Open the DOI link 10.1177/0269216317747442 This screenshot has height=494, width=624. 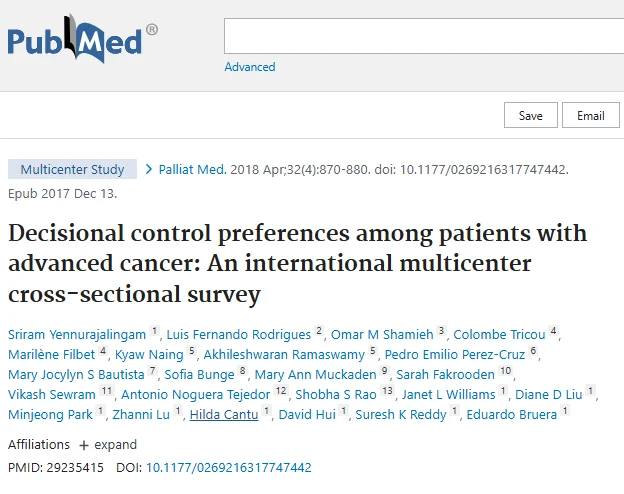pyautogui.click(x=229, y=467)
